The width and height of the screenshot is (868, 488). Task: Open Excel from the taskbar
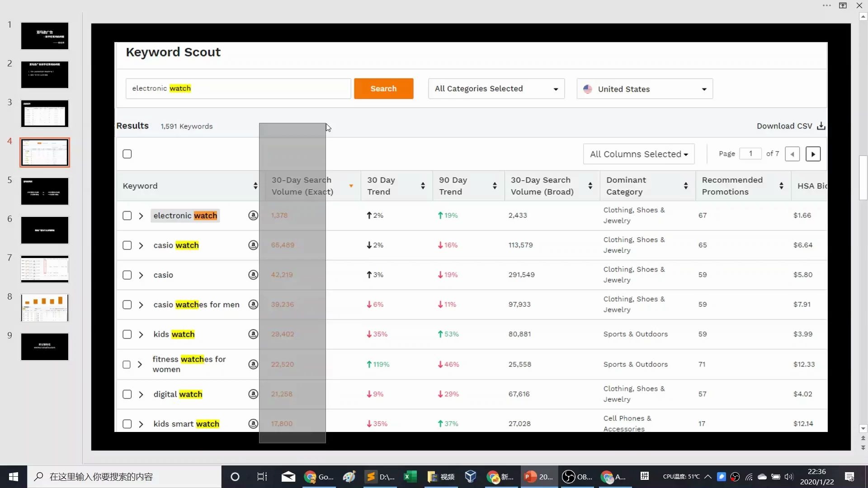pyautogui.click(x=410, y=477)
